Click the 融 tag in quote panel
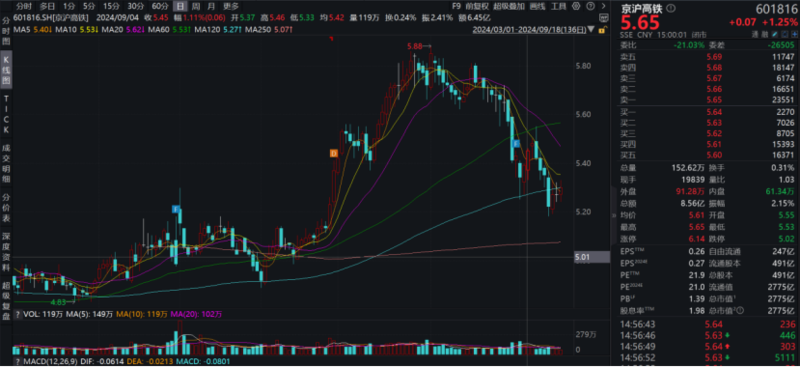 point(764,35)
